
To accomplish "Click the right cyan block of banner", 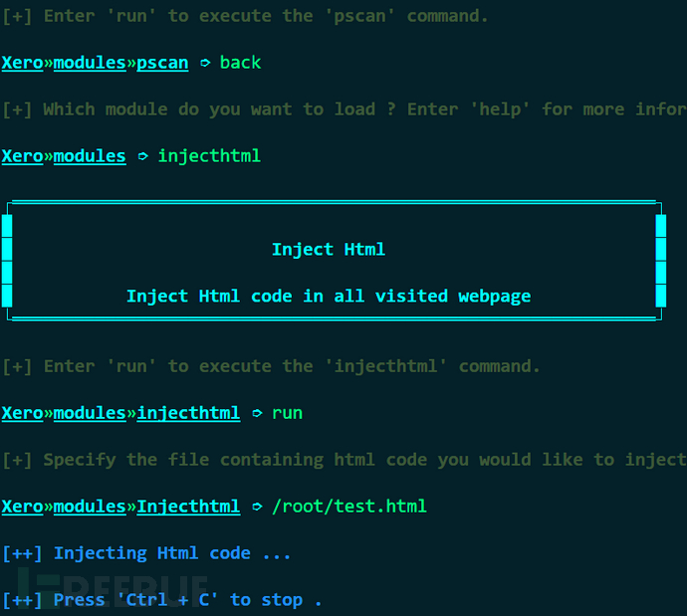I will (661, 261).
